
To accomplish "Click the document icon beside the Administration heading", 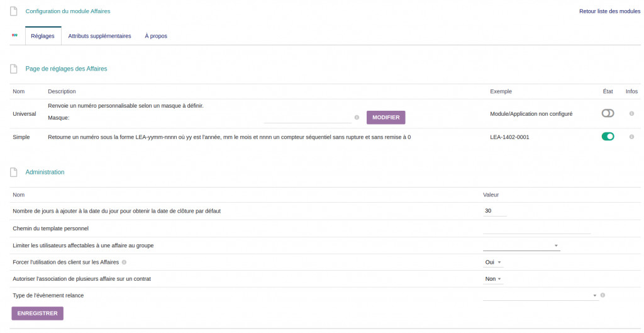I will (13, 172).
